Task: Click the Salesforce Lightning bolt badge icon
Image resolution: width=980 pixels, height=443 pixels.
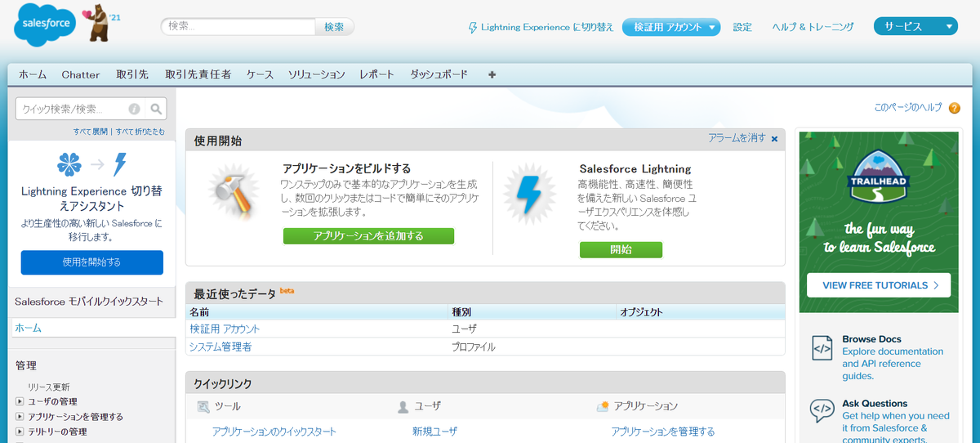Action: 529,195
